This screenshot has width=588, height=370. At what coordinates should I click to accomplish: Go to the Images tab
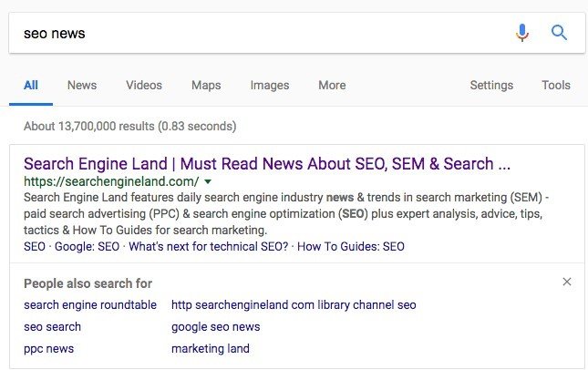(x=270, y=86)
